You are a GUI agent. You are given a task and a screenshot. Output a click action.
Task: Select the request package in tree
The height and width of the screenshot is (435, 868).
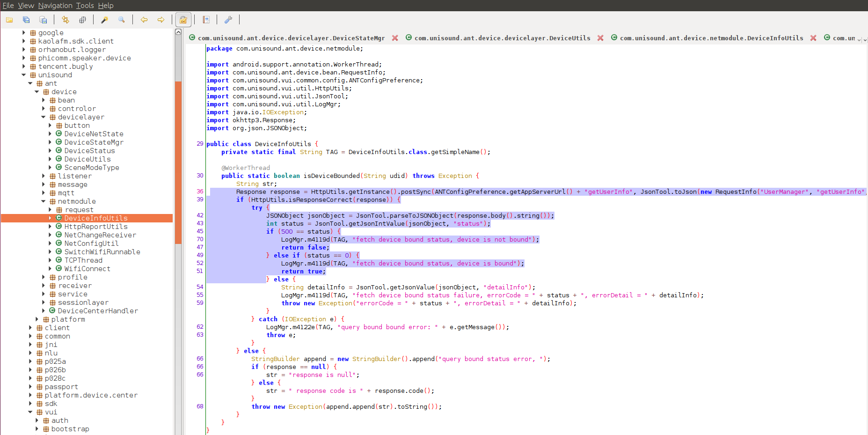[79, 210]
